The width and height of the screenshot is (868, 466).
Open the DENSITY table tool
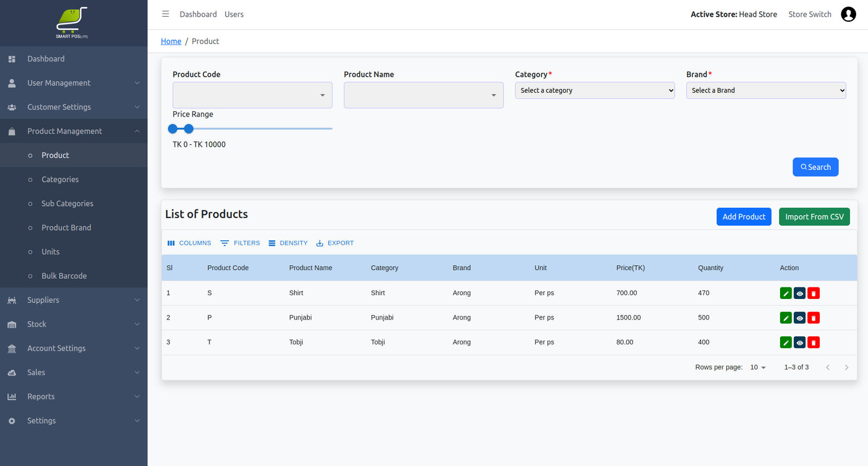(x=288, y=243)
